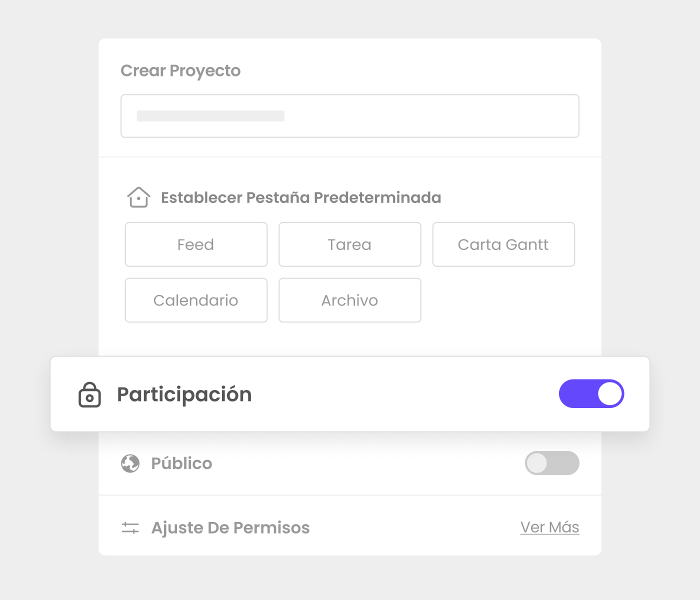
Task: Pick the Archivo tab option
Action: pos(350,300)
